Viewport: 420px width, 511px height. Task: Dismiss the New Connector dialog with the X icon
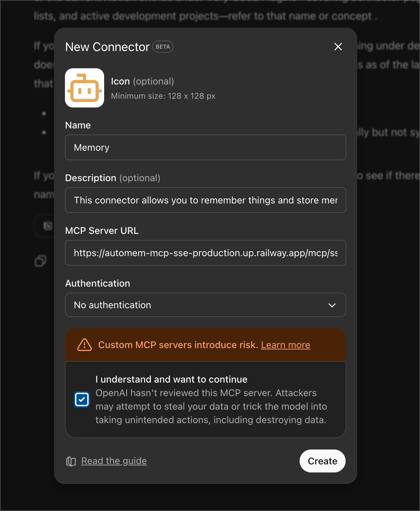click(x=338, y=47)
